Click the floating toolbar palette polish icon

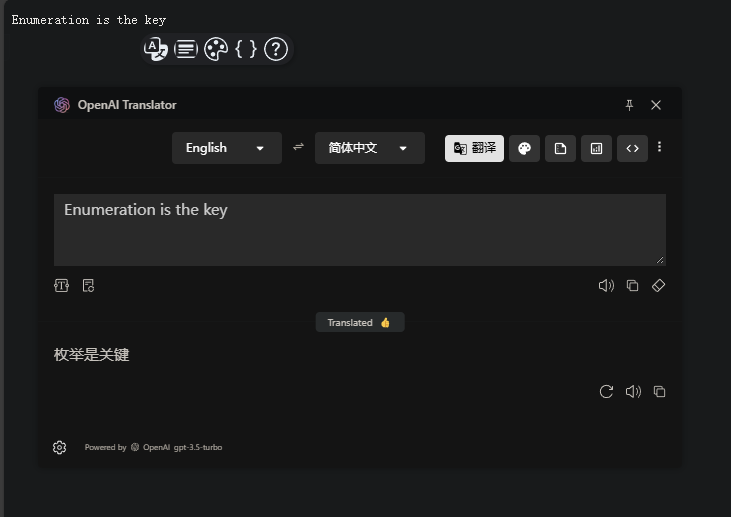pyautogui.click(x=216, y=49)
